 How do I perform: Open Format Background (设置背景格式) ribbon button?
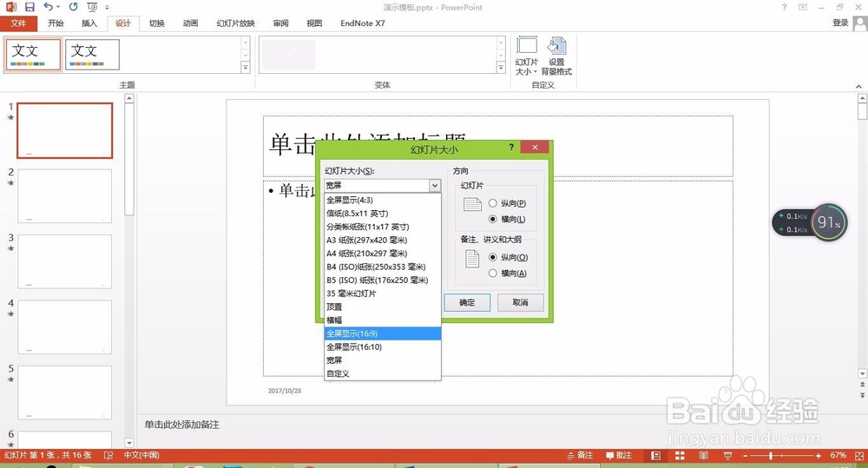click(556, 56)
